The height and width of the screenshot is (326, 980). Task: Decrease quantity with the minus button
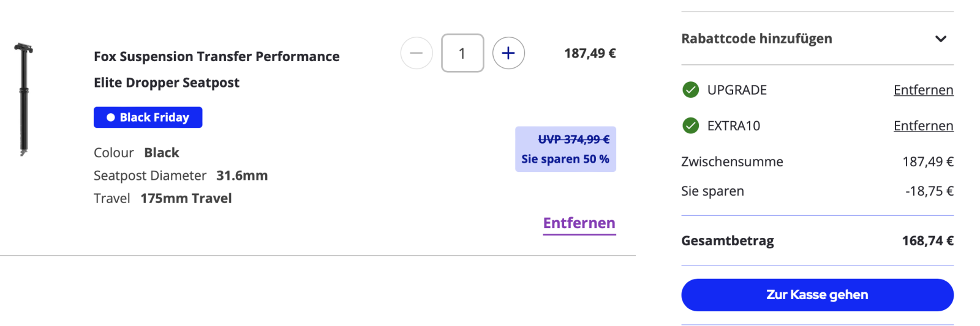[x=417, y=53]
